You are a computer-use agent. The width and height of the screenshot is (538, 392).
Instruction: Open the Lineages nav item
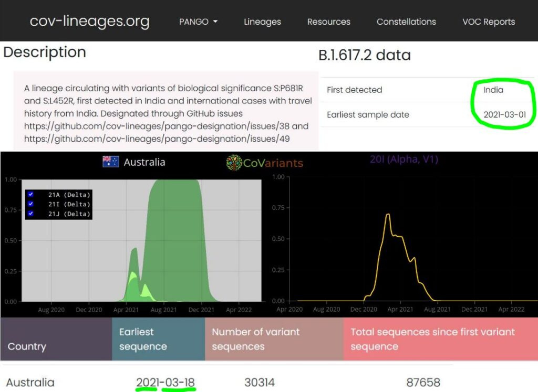coord(262,22)
